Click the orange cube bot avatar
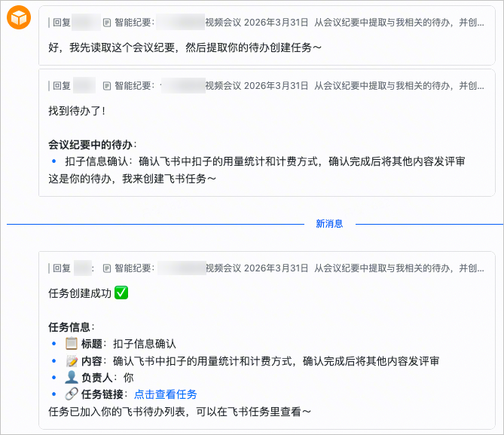Viewport: 504px width, 435px height. (x=19, y=17)
